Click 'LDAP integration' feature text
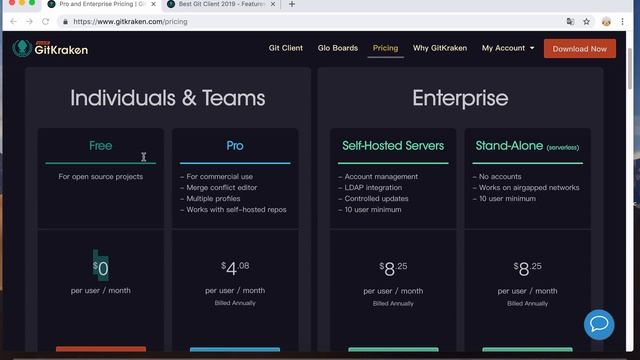Viewport: 640px width, 360px height. click(x=373, y=188)
